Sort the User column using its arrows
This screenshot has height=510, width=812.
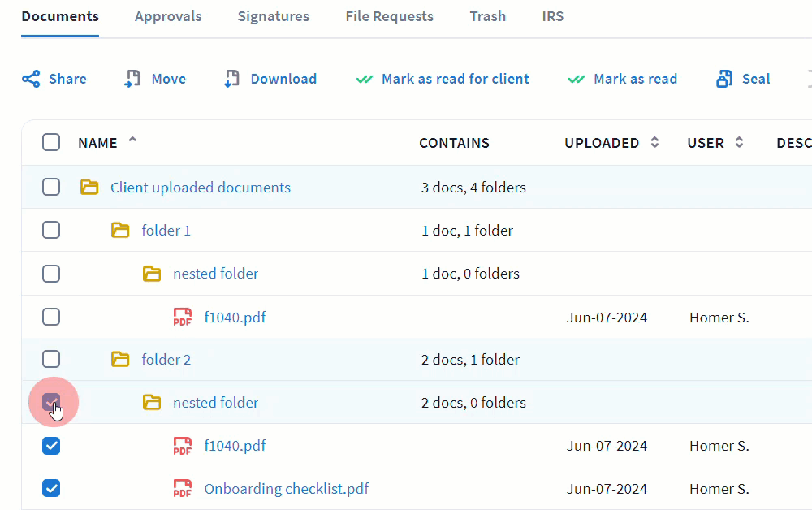point(739,143)
